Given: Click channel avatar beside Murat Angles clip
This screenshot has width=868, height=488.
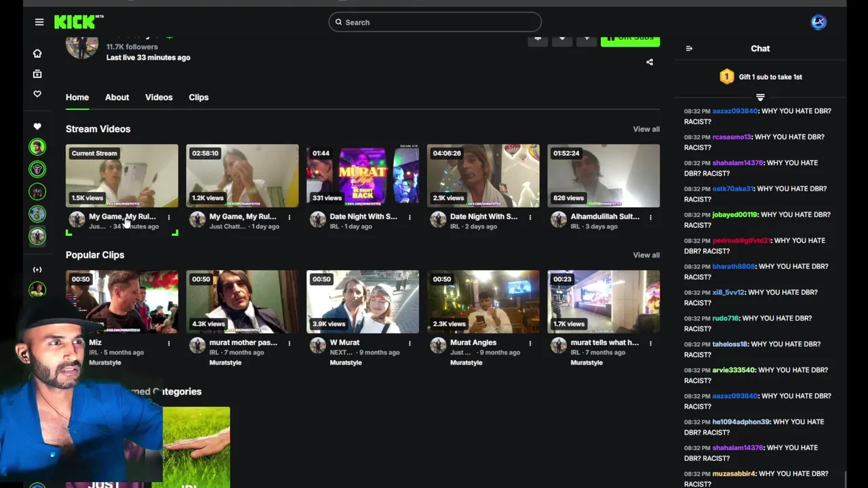Looking at the screenshot, I should pyautogui.click(x=438, y=345).
